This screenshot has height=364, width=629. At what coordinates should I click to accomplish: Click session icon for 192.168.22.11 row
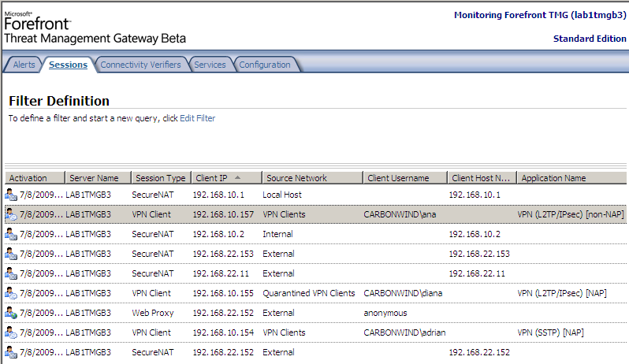[11, 273]
